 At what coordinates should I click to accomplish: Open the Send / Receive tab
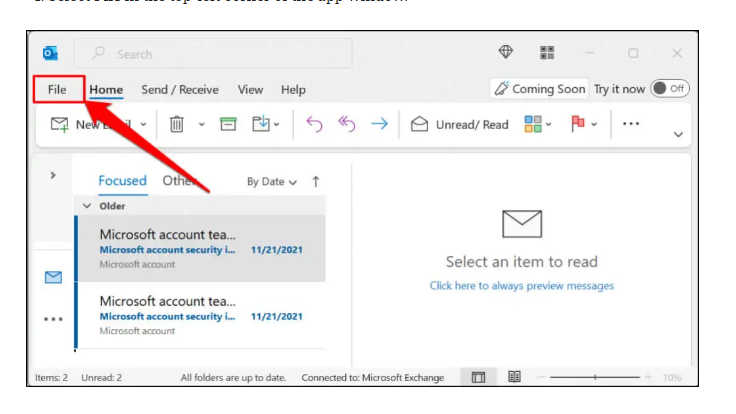point(180,89)
